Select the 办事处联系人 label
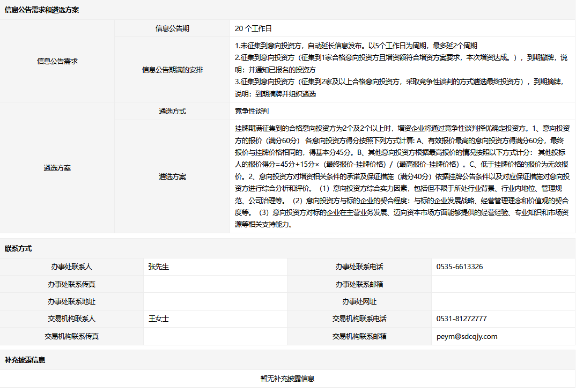The image size is (576, 392). click(71, 267)
